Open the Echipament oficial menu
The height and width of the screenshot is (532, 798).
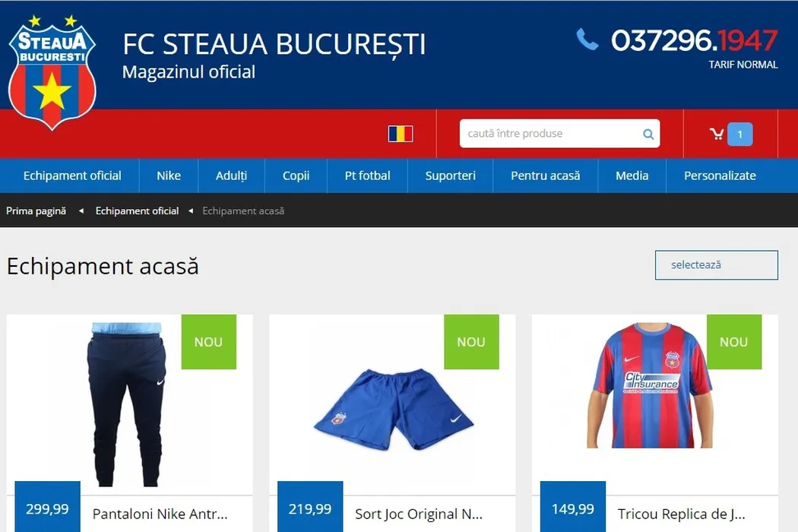click(72, 176)
